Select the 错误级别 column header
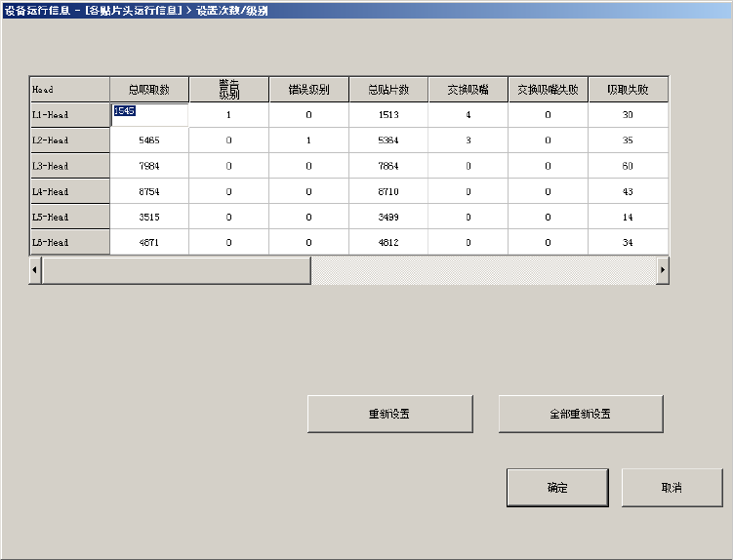 pos(309,90)
